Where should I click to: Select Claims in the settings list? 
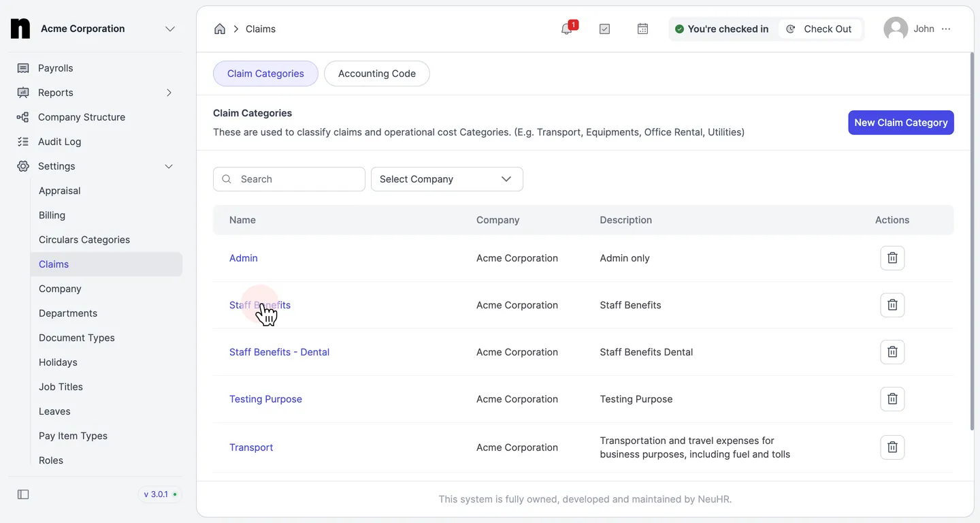(x=106, y=264)
